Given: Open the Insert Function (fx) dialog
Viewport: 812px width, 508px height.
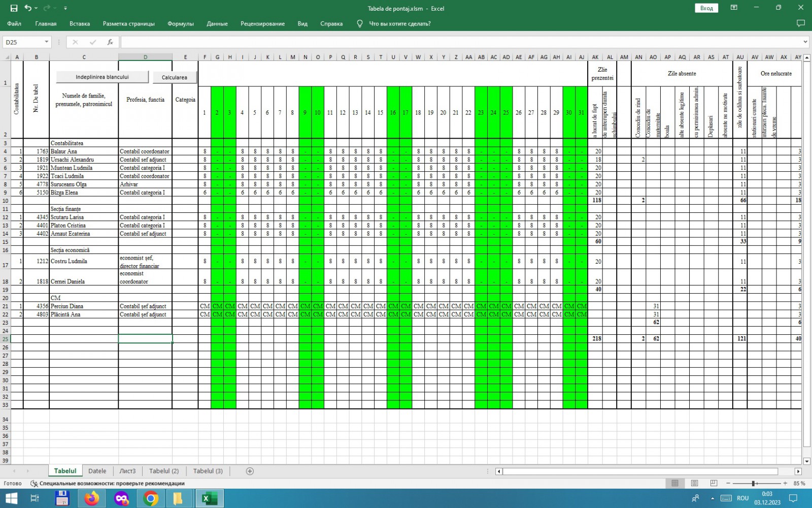Looking at the screenshot, I should pyautogui.click(x=110, y=42).
